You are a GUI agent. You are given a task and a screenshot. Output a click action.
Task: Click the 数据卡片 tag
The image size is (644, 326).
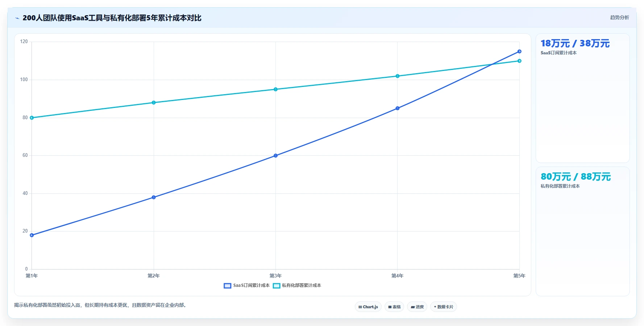[x=444, y=307]
